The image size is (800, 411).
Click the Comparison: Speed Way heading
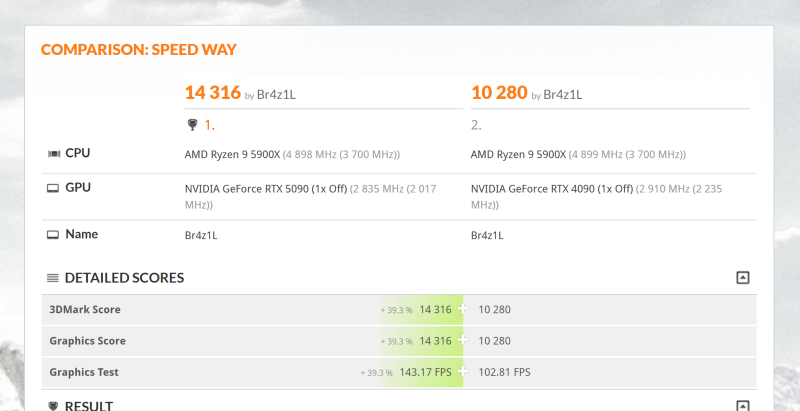coord(138,50)
